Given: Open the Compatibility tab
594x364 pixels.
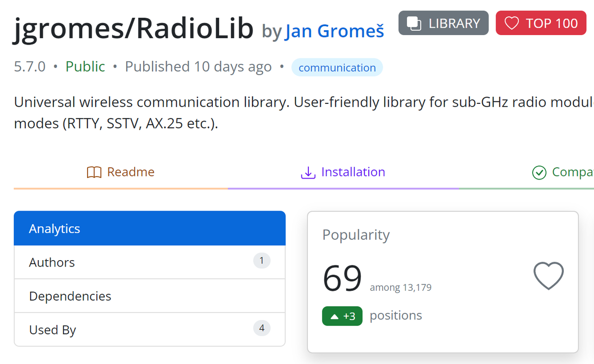Looking at the screenshot, I should tap(563, 172).
